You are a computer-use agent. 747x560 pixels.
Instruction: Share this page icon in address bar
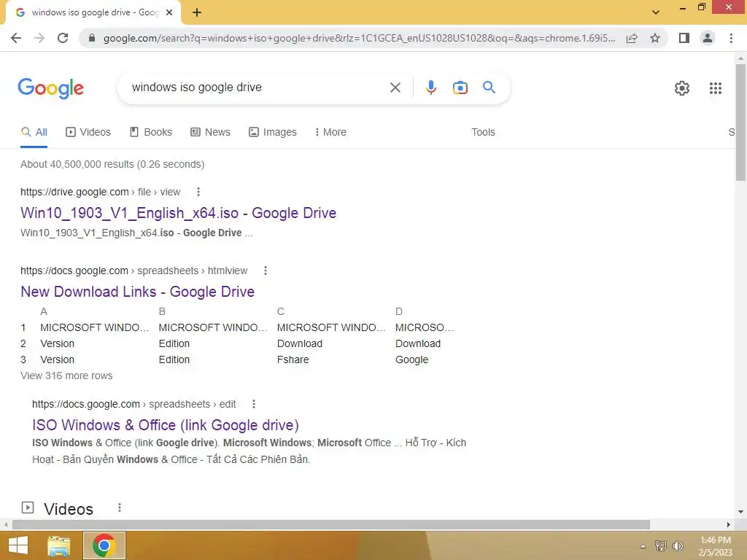pyautogui.click(x=632, y=38)
